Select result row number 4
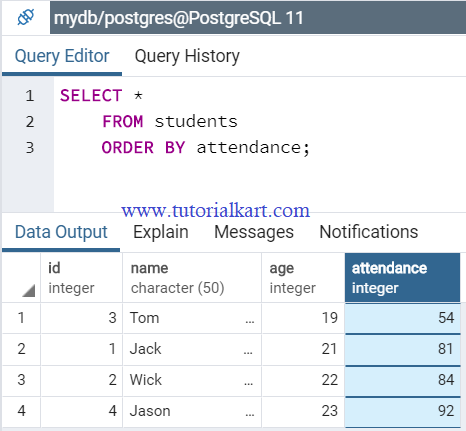Image resolution: width=466 pixels, height=431 pixels. click(21, 411)
